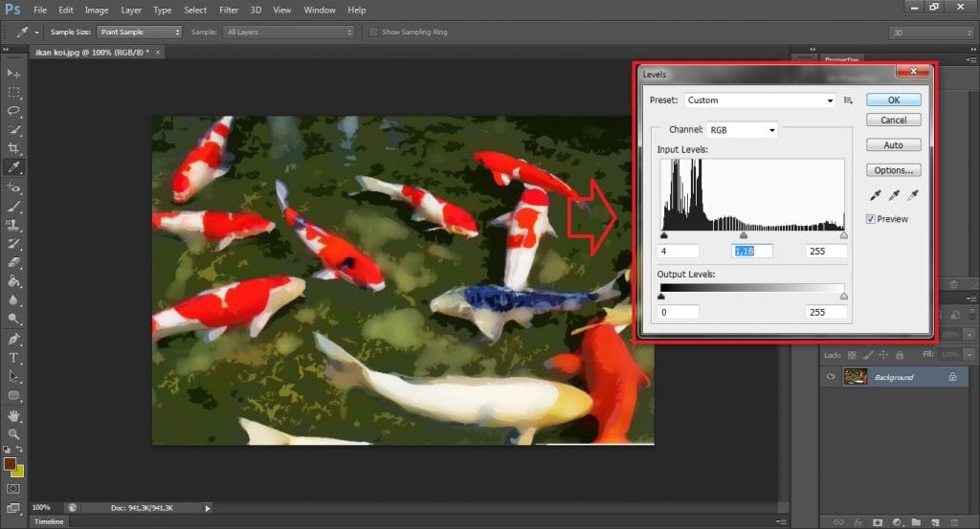Open the Filter menu

[x=229, y=10]
